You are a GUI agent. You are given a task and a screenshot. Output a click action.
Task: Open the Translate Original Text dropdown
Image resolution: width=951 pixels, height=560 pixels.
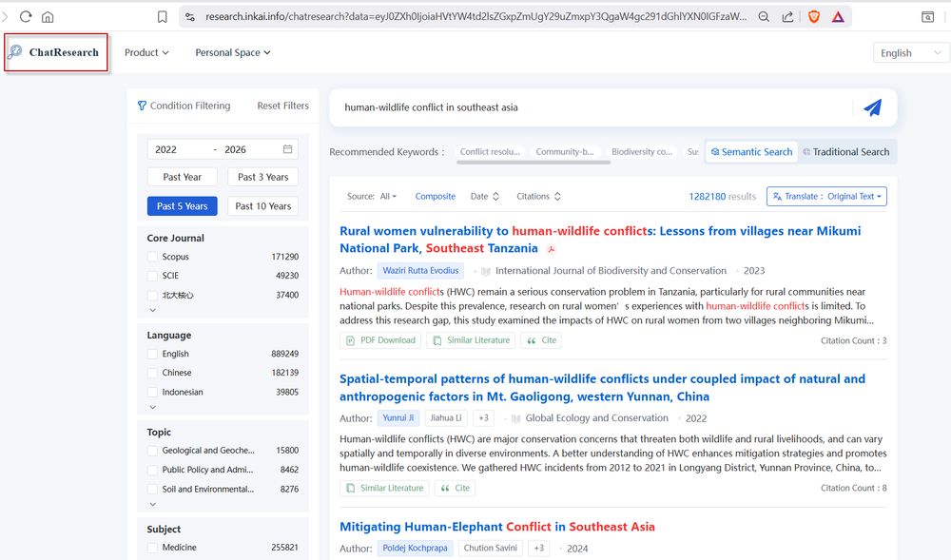[x=826, y=197]
